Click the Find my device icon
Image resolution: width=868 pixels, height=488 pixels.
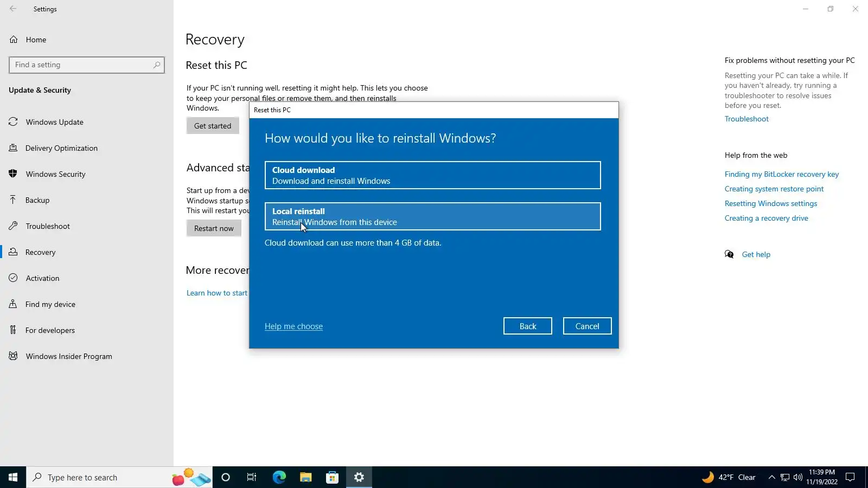[13, 304]
